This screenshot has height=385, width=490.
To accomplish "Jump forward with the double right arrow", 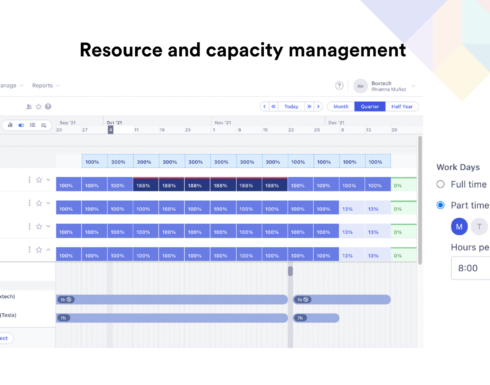I will tap(309, 107).
